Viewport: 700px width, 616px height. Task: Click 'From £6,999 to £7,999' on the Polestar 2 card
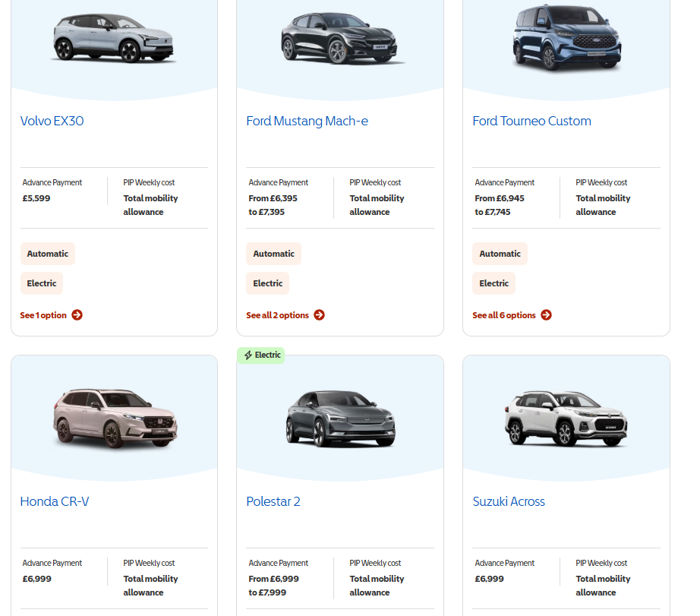(273, 586)
